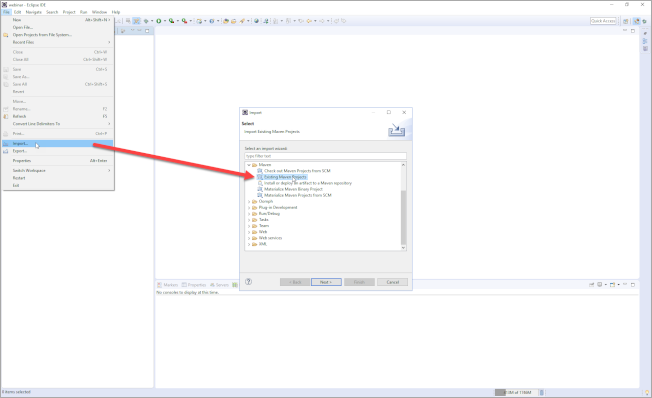Image resolution: width=652 pixels, height=398 pixels.
Task: Choose Export... from the File menu
Action: pyautogui.click(x=58, y=151)
